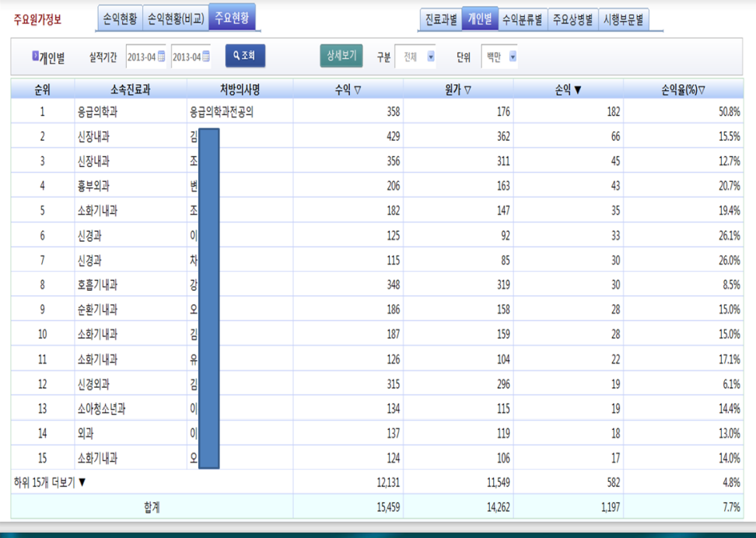756x538 pixels.
Task: Click the 20.7% value in row 4
Action: tap(729, 186)
